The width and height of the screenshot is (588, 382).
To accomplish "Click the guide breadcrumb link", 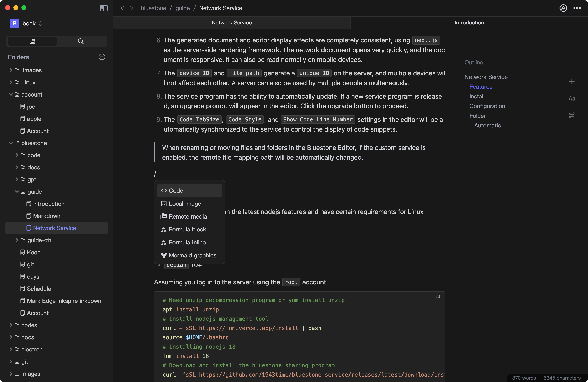I will click(183, 8).
